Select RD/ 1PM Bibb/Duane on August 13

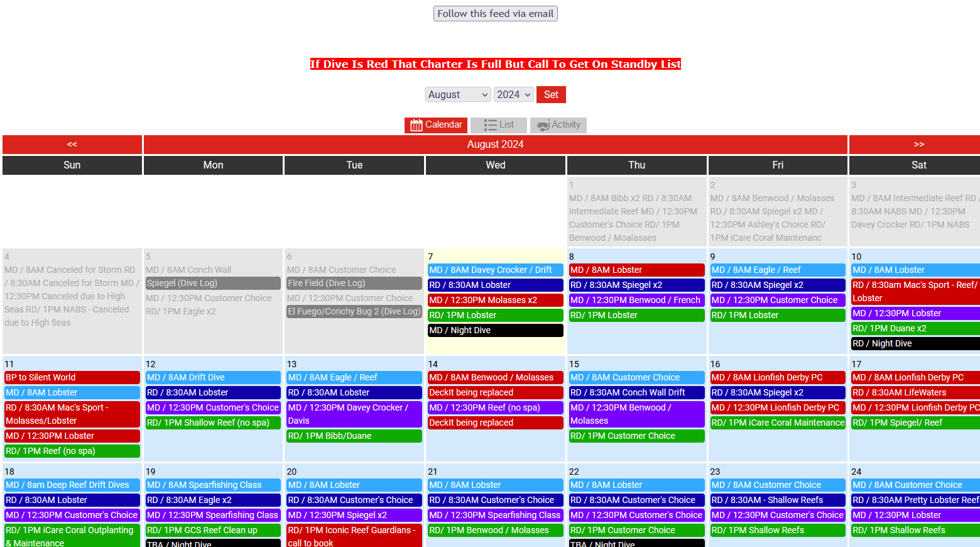[x=354, y=436]
